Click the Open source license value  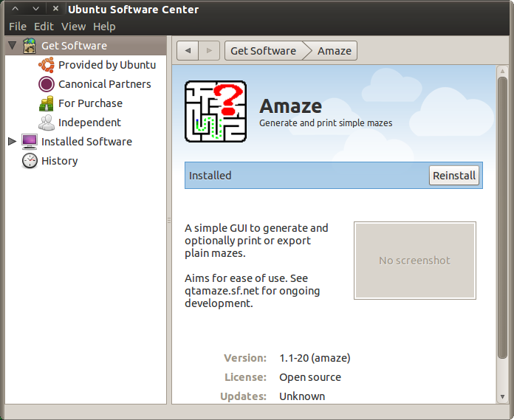[x=310, y=377]
